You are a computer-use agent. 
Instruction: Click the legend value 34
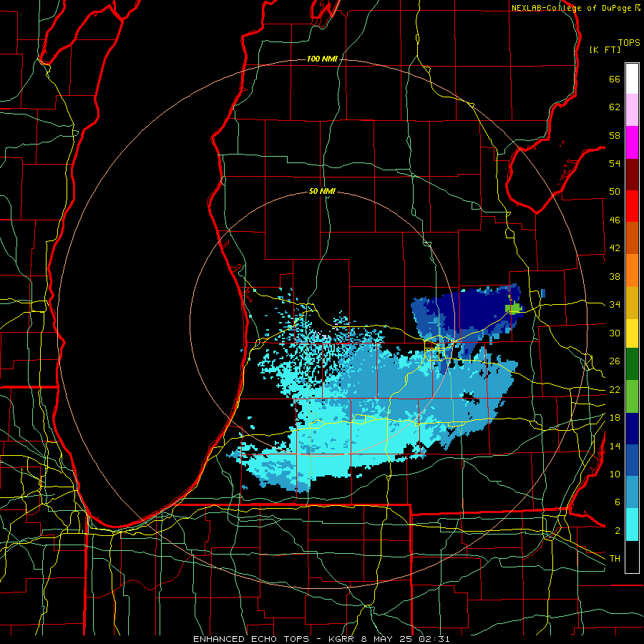click(615, 305)
